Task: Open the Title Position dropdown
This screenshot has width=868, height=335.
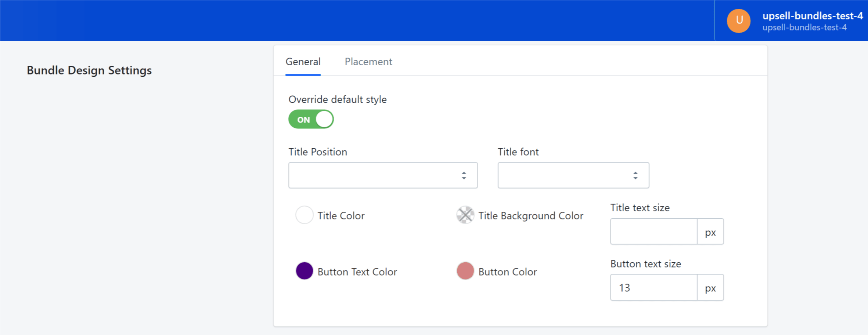Action: [382, 175]
